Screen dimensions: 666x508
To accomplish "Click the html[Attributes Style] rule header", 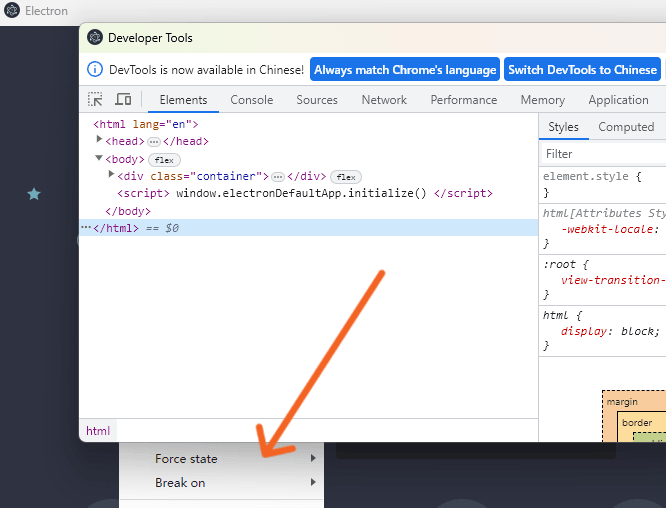I will click(x=604, y=213).
